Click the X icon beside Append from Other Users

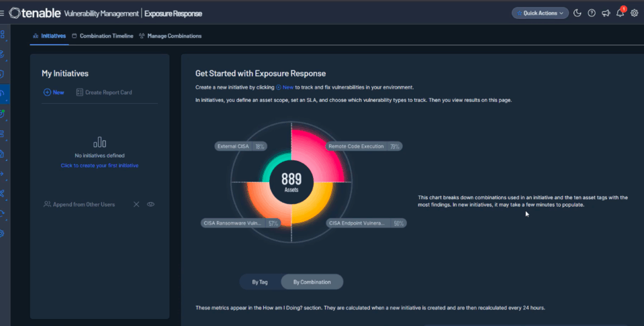(136, 204)
